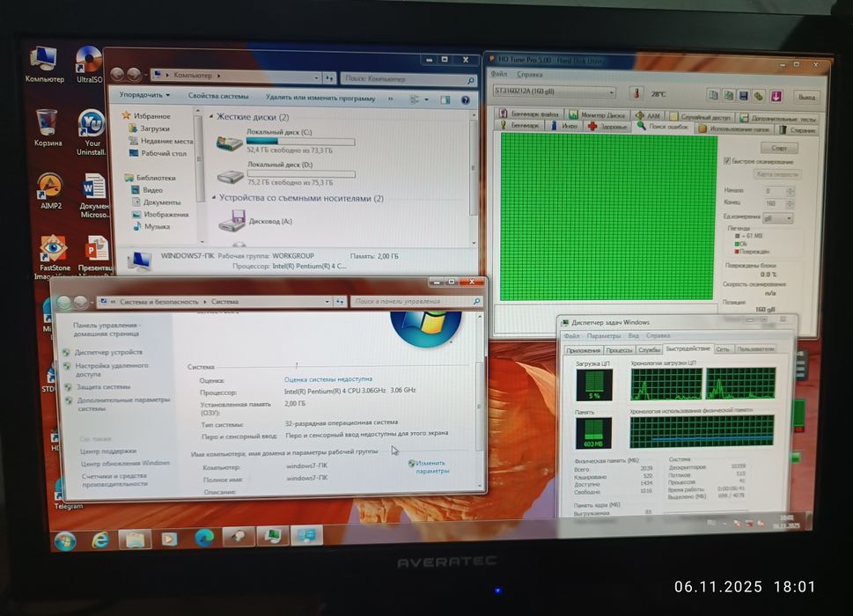Open the Explorer folder icon on the taskbar
853x616 pixels.
(135, 539)
